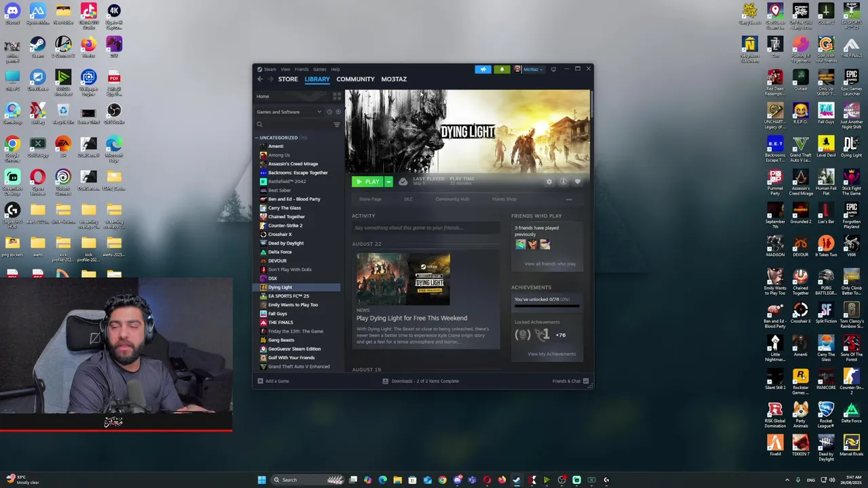Image resolution: width=868 pixels, height=488 pixels.
Task: Click the R.E.P.O. desktop shortcut
Action: (x=800, y=114)
